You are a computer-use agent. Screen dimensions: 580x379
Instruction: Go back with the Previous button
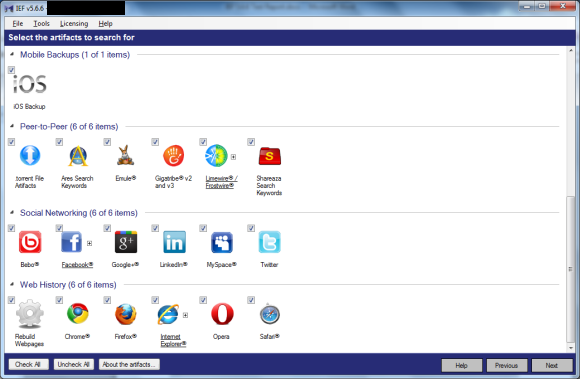507,366
